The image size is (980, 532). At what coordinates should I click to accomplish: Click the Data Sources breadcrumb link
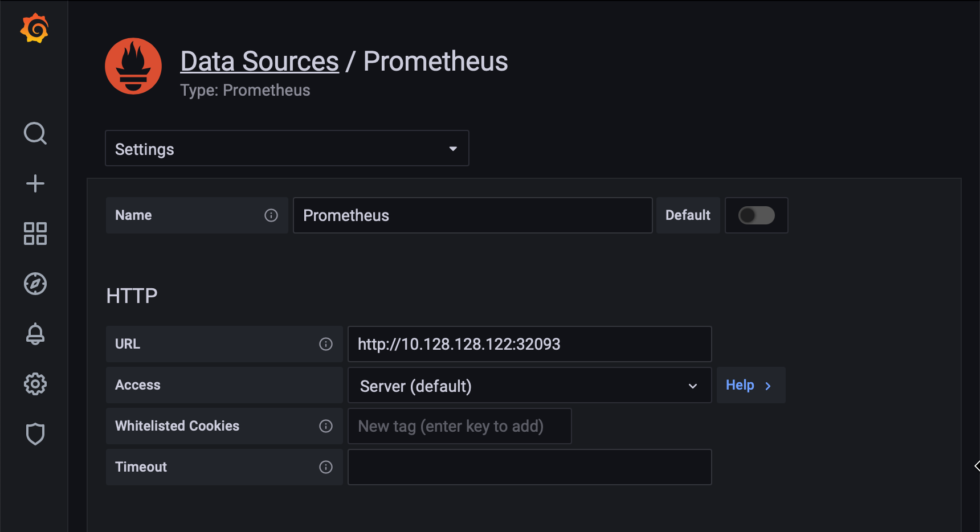[259, 61]
